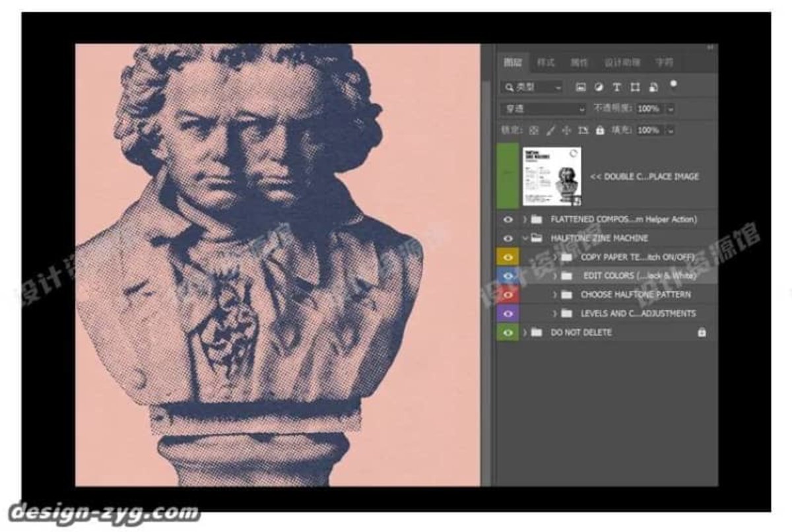Select the FLATTENED COMPOS...m Helper Action) layer name
Viewport: 792px width, 532px height.
[x=624, y=219]
